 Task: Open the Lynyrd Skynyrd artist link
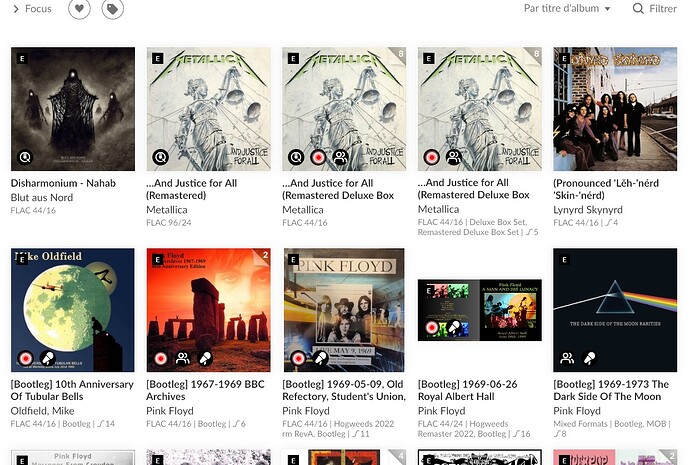pyautogui.click(x=588, y=210)
